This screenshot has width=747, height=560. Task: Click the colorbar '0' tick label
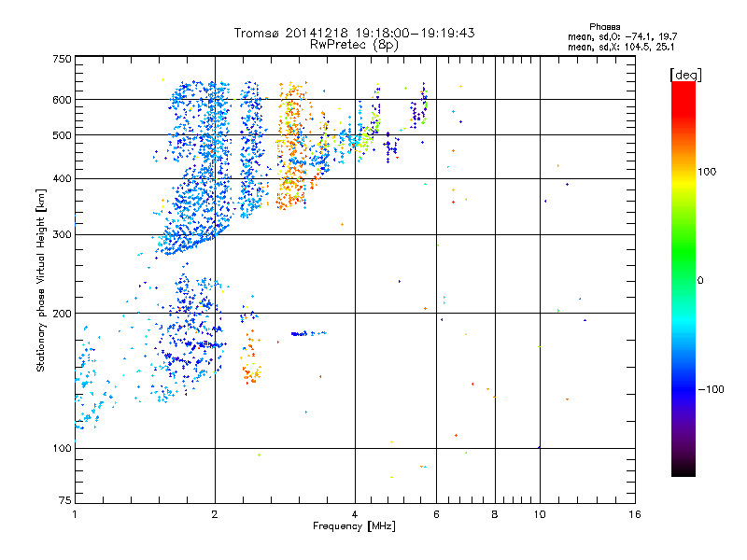(x=700, y=281)
